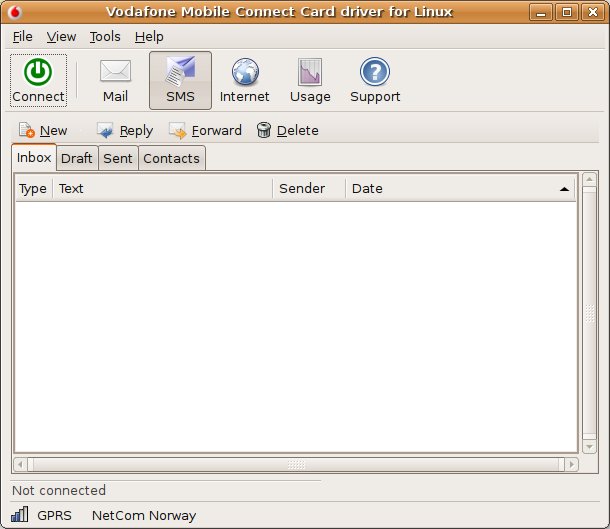Maximize the Vodafone window
610x529 pixels.
pos(566,12)
